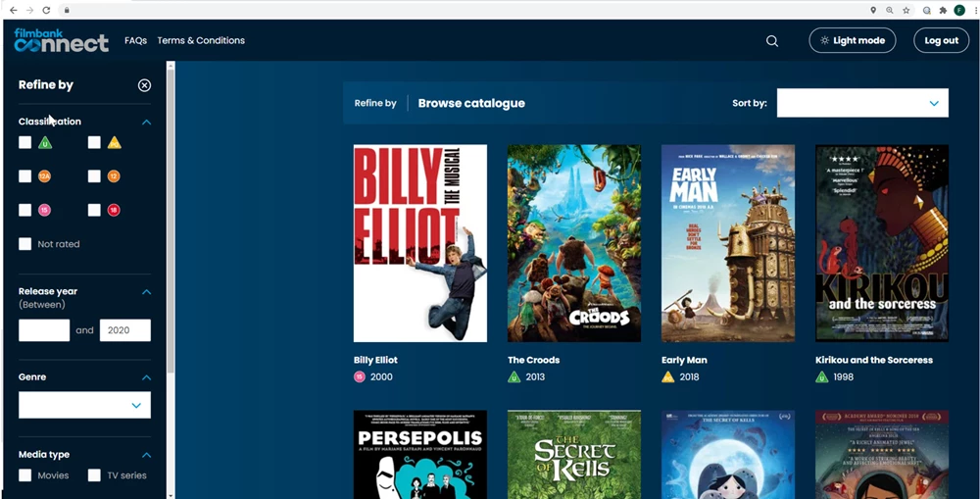Open the green profile avatar
980x499 pixels.
959,10
